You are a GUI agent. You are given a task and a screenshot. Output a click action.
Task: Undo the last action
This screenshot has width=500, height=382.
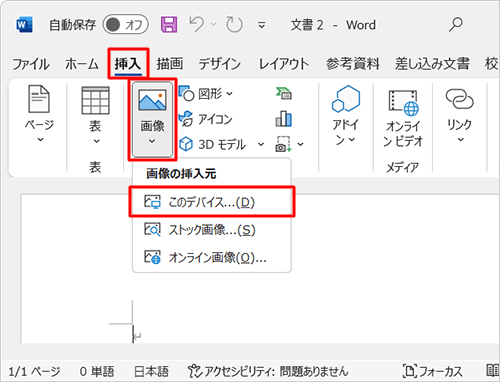[196, 25]
